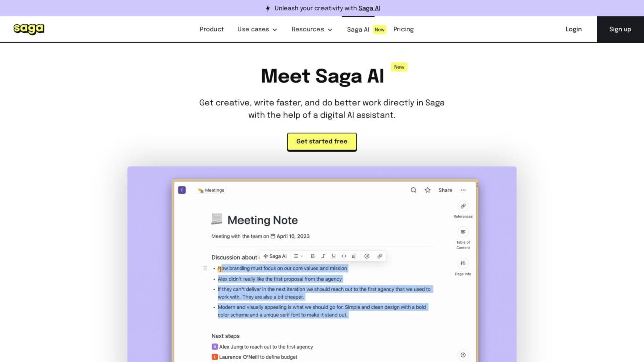
Task: Open the Table of Content icon
Action: coord(463,232)
